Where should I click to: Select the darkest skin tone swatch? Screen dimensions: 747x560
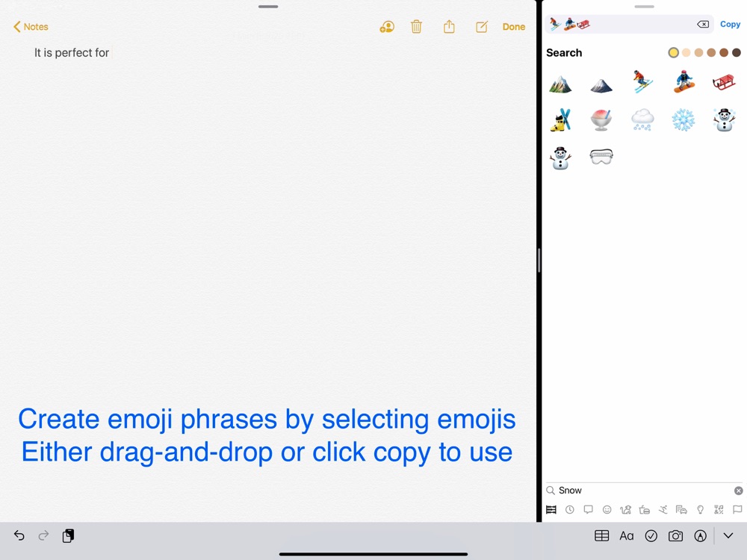pyautogui.click(x=737, y=52)
